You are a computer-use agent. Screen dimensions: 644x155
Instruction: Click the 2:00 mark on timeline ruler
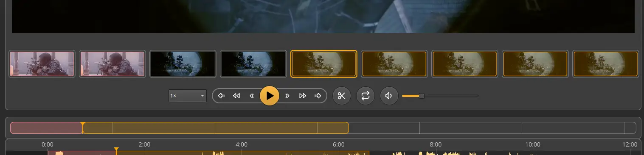pos(144,144)
